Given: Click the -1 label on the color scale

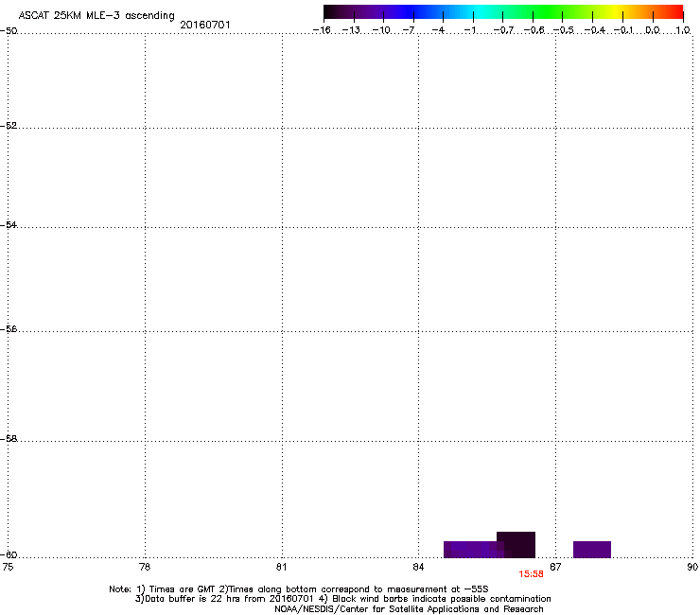Looking at the screenshot, I should [469, 30].
